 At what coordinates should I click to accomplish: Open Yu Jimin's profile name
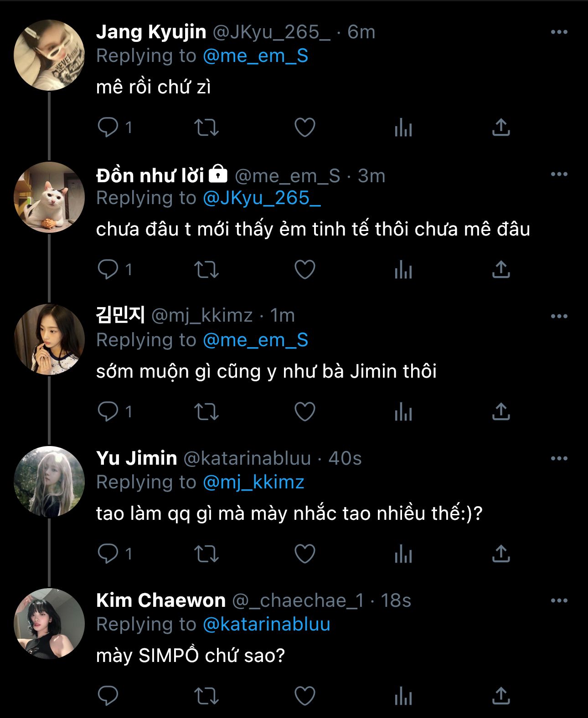click(137, 458)
